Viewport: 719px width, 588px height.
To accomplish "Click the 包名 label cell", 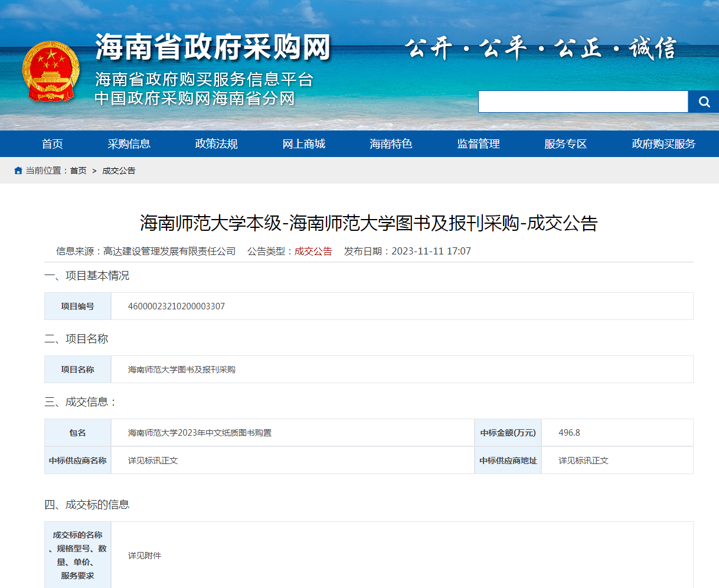I will pyautogui.click(x=78, y=433).
